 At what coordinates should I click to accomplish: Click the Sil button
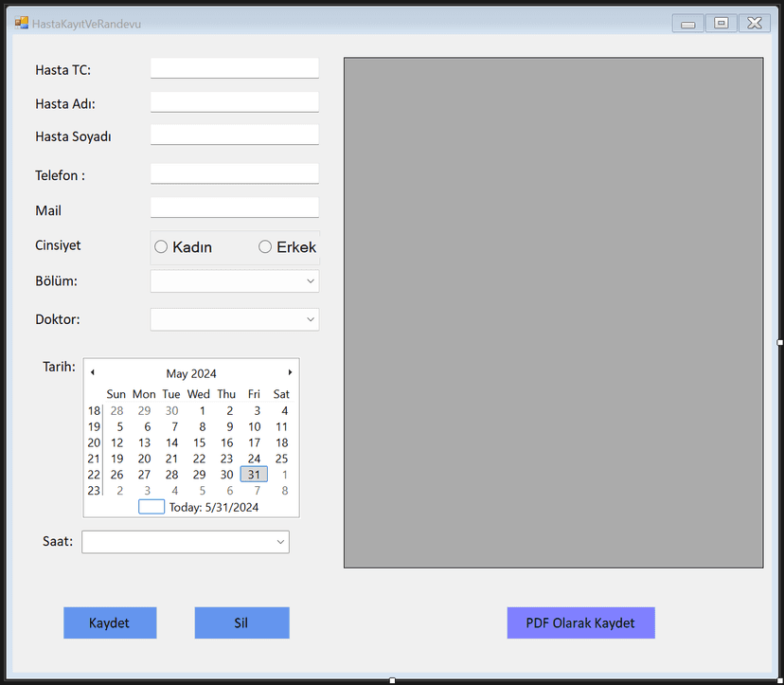pyautogui.click(x=242, y=623)
